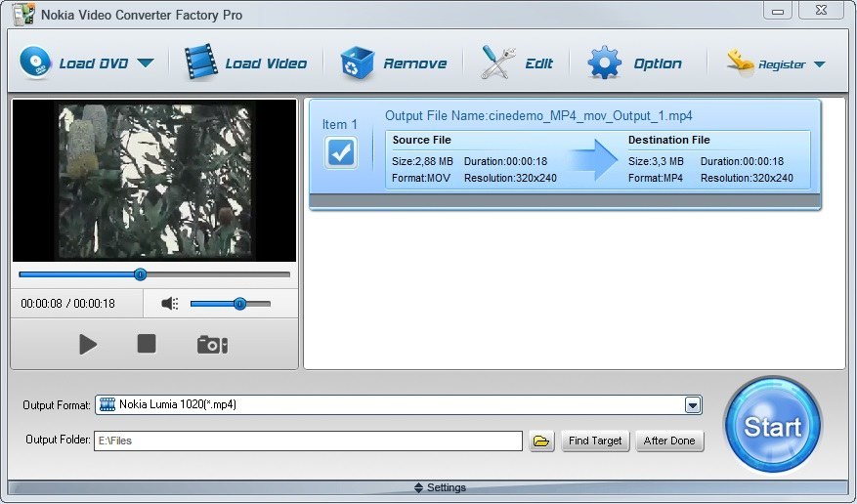Expand the Settings panel bar
The height and width of the screenshot is (504, 857).
click(428, 487)
